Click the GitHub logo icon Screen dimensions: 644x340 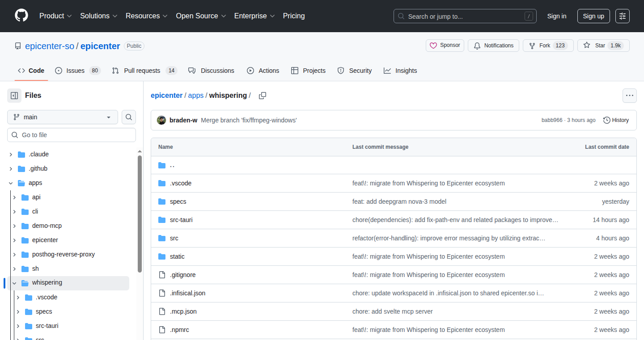(x=21, y=16)
